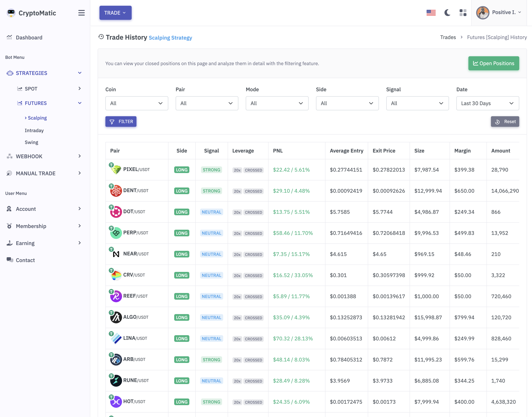
Task: Reset the filters
Action: click(505, 122)
